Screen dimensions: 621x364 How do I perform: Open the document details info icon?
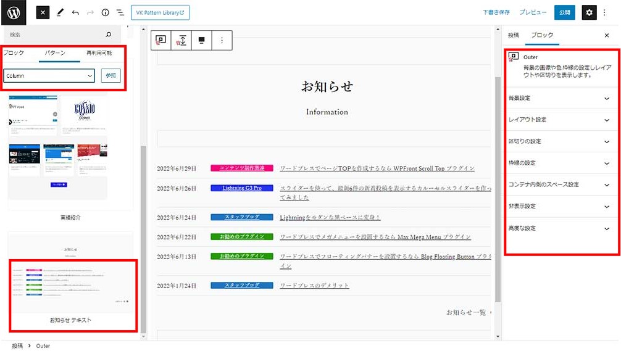click(x=105, y=12)
